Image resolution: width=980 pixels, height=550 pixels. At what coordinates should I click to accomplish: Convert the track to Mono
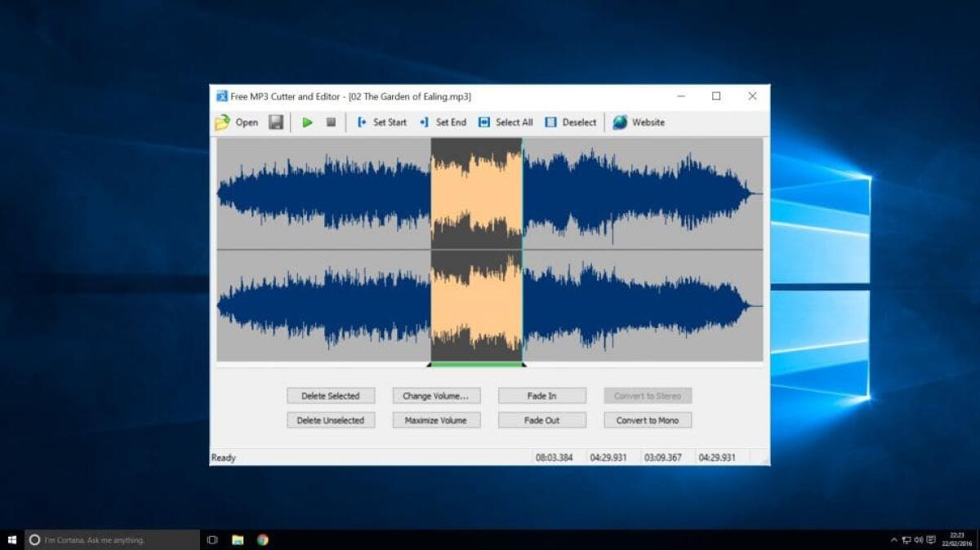point(647,419)
